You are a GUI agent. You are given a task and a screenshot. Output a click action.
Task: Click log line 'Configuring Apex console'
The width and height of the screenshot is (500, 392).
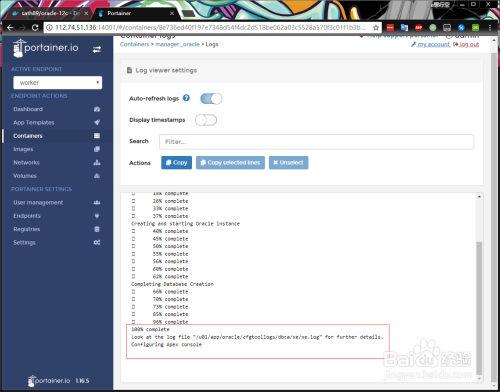tap(166, 345)
